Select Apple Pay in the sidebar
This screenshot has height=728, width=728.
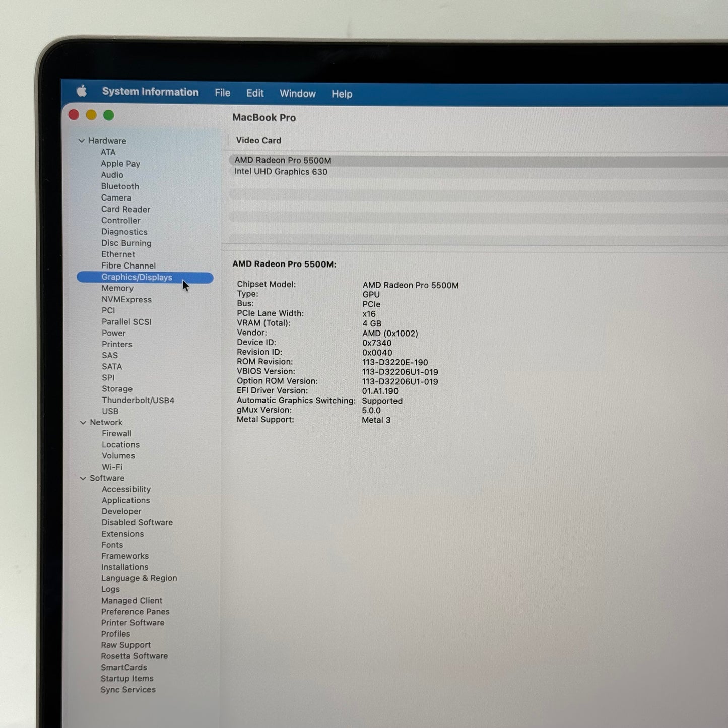tap(120, 164)
